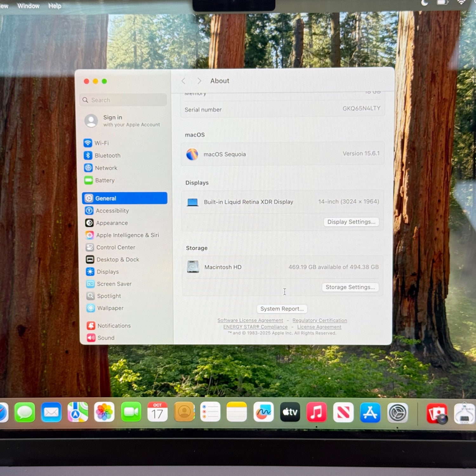
Task: Open the Help menu
Action: click(55, 6)
